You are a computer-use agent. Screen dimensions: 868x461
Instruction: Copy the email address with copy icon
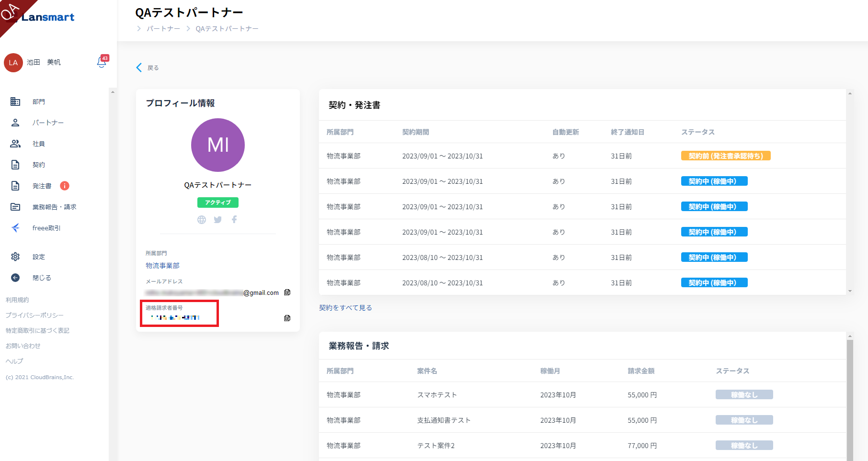coord(287,292)
